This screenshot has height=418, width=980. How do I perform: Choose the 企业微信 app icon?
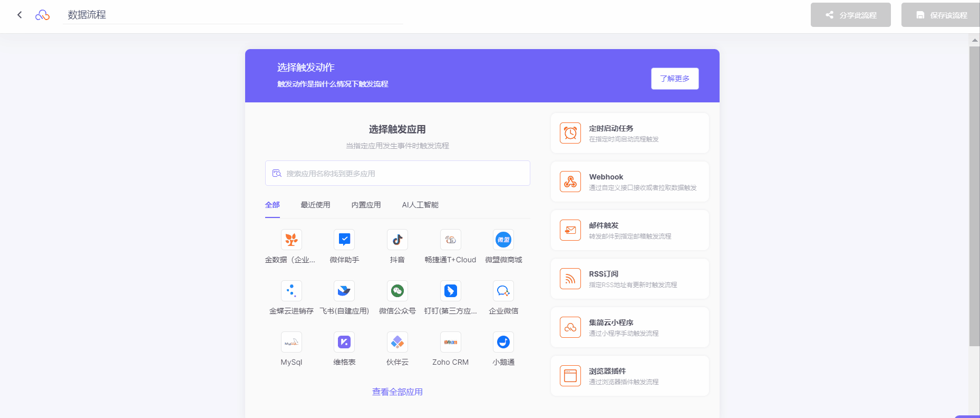503,291
